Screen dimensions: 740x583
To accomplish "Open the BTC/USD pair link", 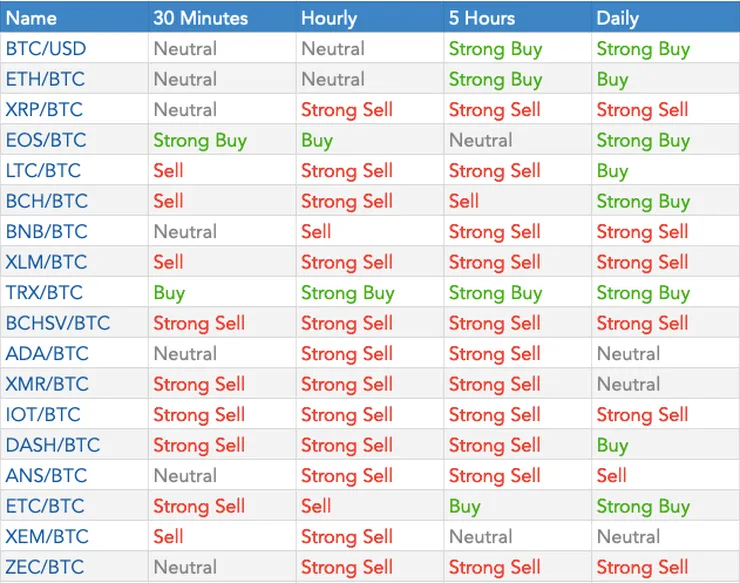I will click(x=46, y=49).
